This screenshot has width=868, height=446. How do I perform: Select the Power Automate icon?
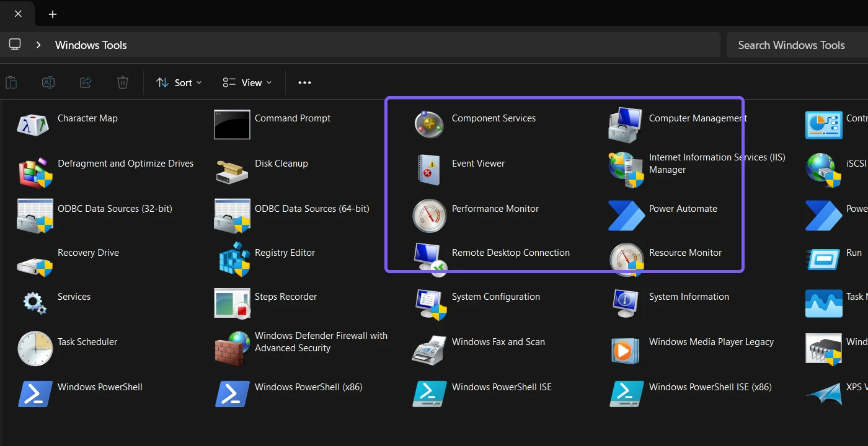click(626, 216)
